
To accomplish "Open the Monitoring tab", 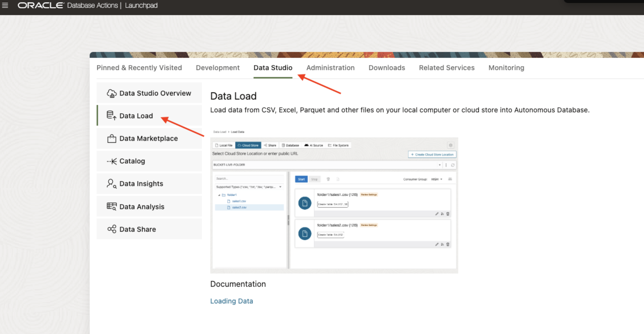I will pos(506,68).
